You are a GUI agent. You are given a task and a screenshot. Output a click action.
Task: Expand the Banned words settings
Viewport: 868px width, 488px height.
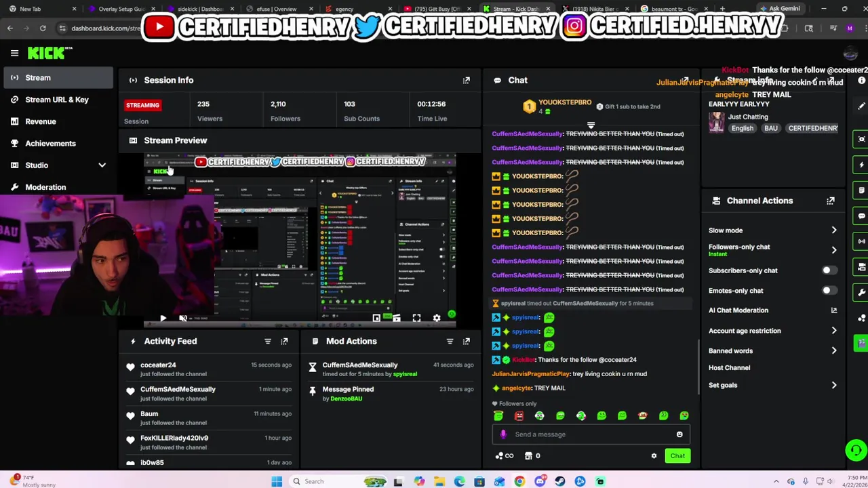click(x=833, y=351)
